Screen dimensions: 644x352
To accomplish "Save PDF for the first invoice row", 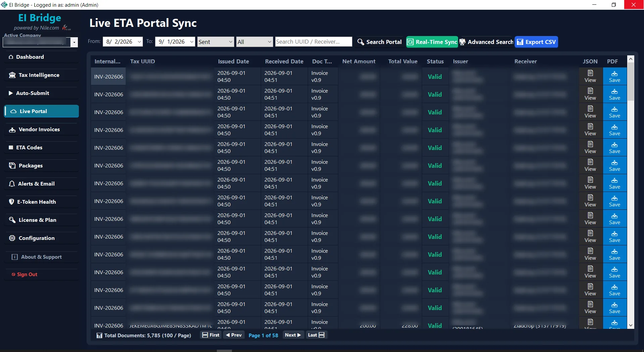I will (x=614, y=76).
